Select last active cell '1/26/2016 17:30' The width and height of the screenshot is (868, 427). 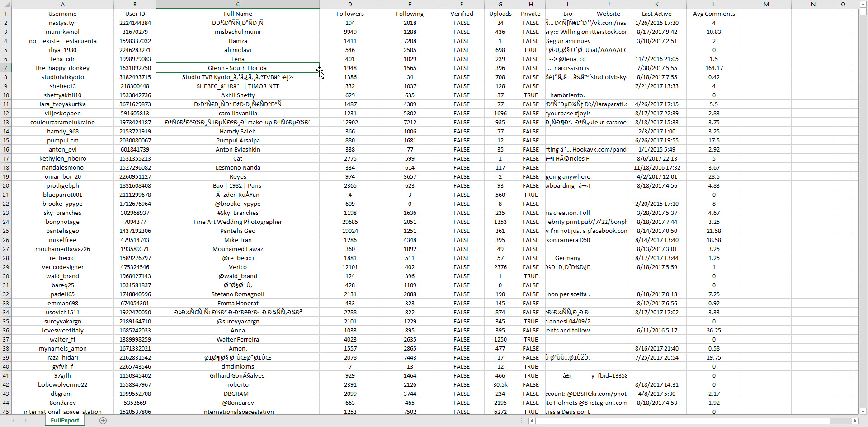(656, 23)
